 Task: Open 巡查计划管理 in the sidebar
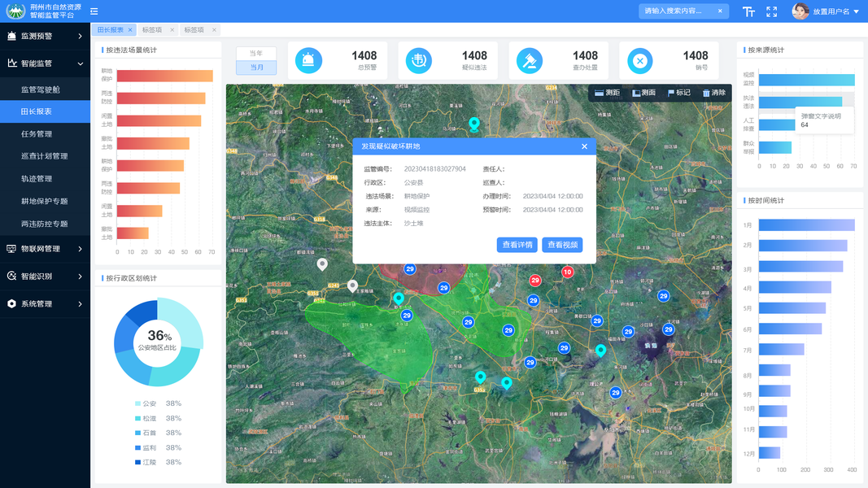tap(45, 157)
